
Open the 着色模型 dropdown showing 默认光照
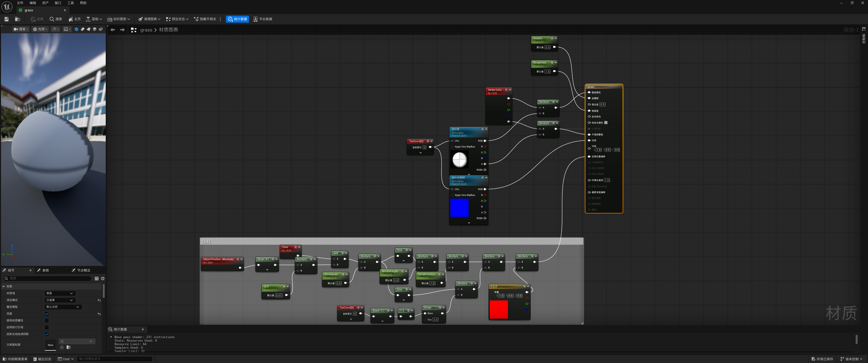click(x=63, y=307)
